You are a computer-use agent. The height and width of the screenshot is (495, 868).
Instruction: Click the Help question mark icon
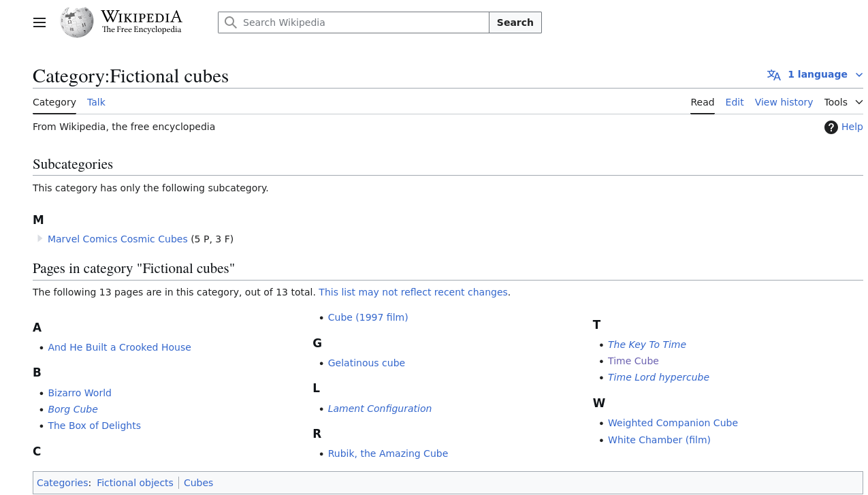tap(831, 127)
